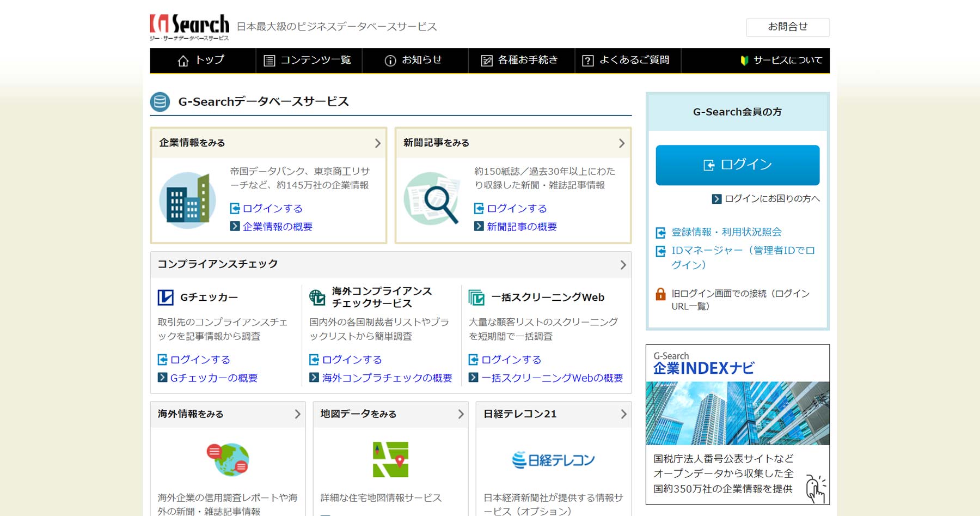Open 海外コンプラチェックの概要 link
Viewport: 980px width, 516px height.
(x=387, y=378)
